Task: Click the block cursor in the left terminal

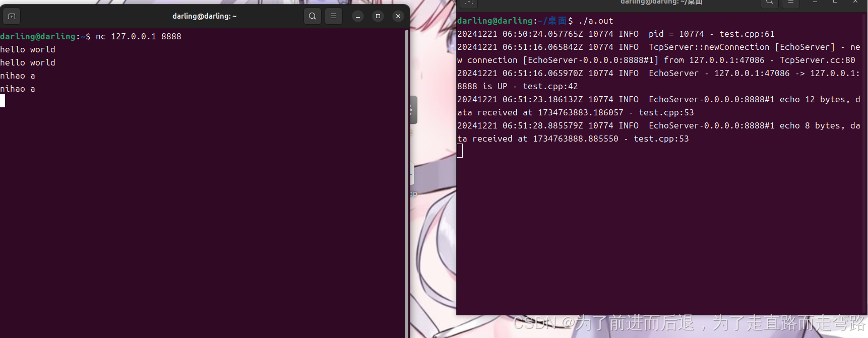Action: [3, 101]
